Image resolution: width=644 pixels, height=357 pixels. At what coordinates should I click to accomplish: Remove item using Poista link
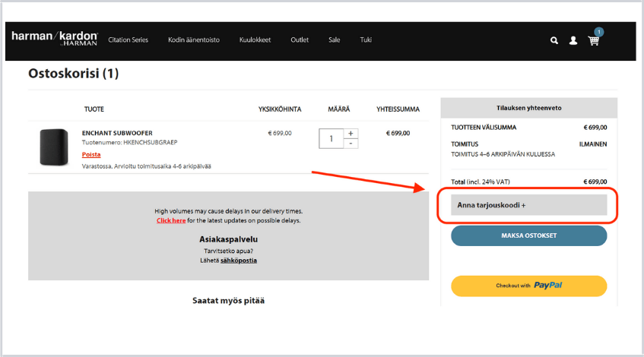point(91,154)
